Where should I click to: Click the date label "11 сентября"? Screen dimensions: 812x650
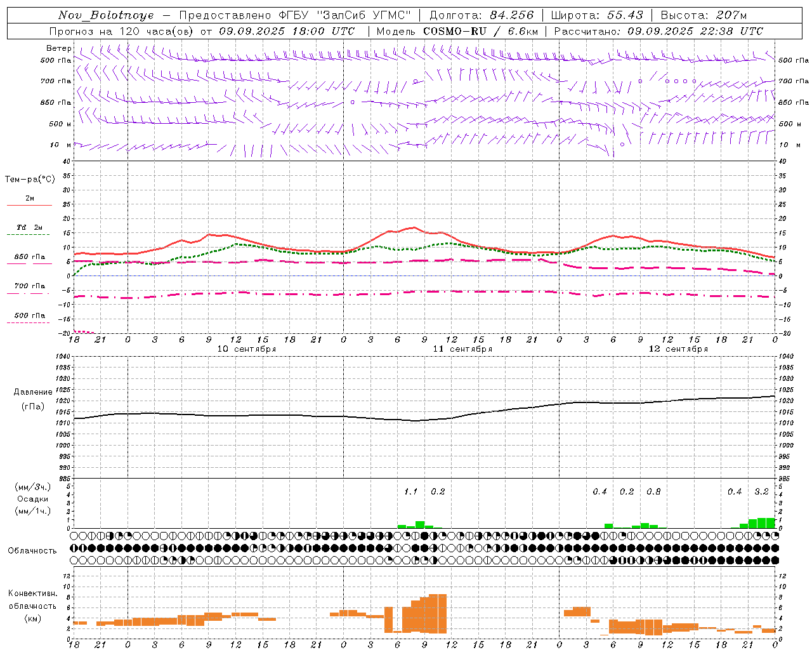[462, 348]
